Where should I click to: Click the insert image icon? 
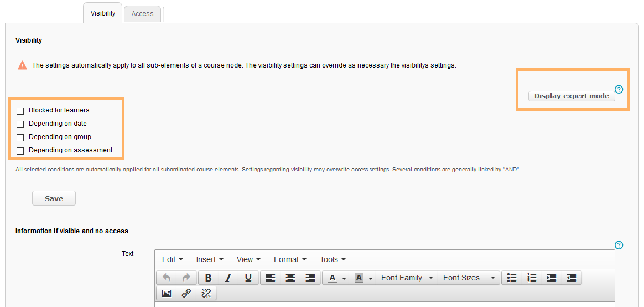(x=167, y=293)
